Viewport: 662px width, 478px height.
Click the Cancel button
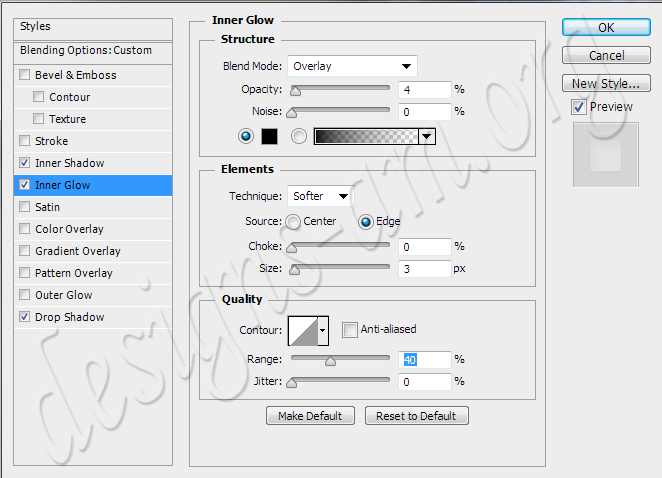coord(606,55)
